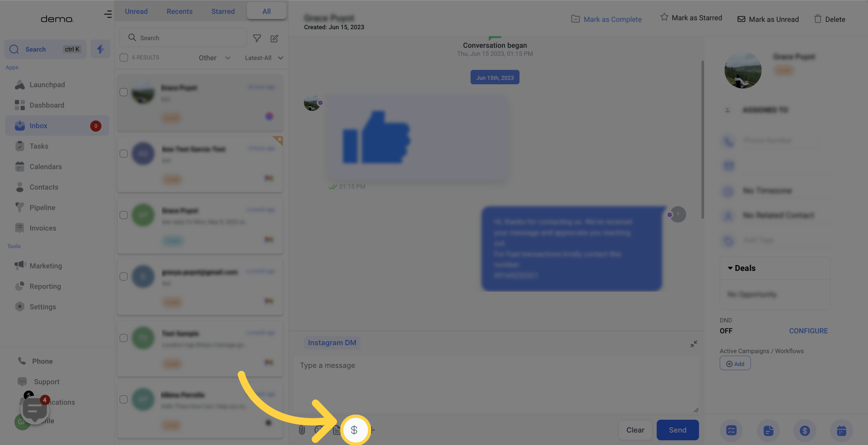Open the Other category dropdown

pos(214,57)
